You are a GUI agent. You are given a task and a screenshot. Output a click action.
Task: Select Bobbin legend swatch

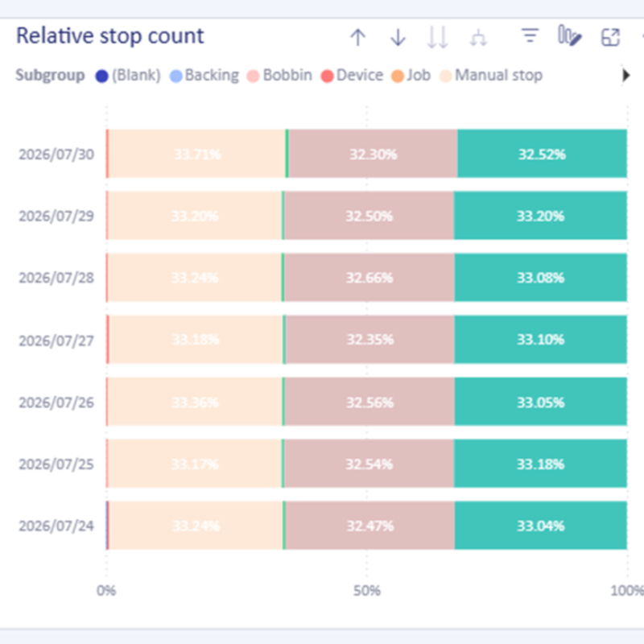point(253,76)
